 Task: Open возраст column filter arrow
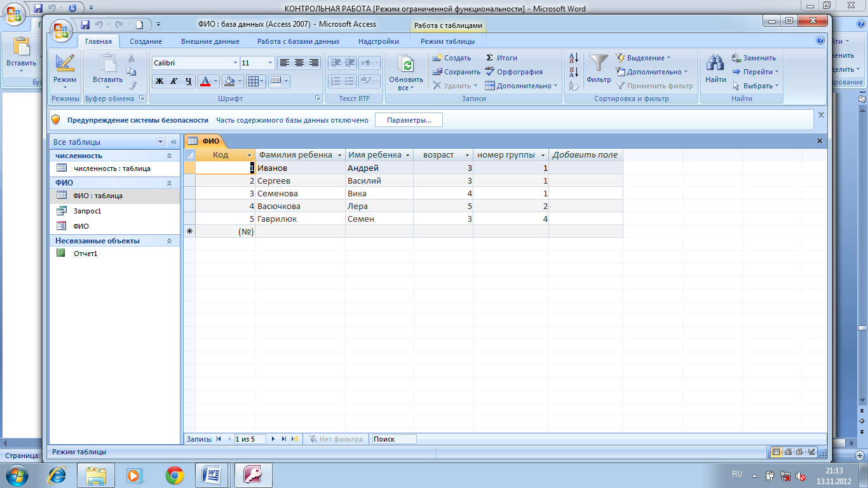coord(467,155)
